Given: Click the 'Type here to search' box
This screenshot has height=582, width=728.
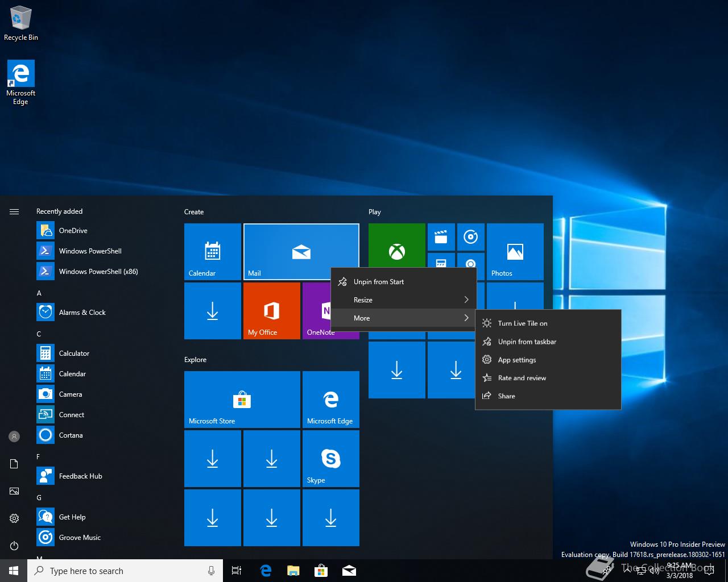Looking at the screenshot, I should point(125,571).
